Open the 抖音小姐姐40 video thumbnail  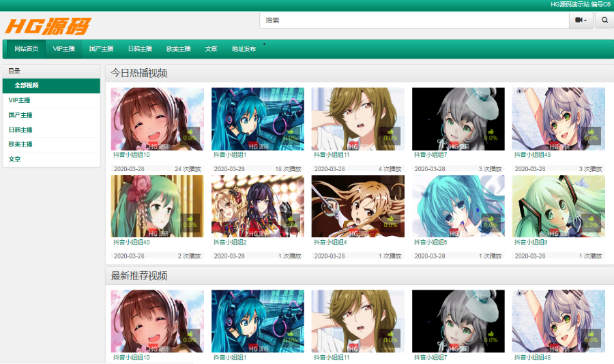coord(157,207)
